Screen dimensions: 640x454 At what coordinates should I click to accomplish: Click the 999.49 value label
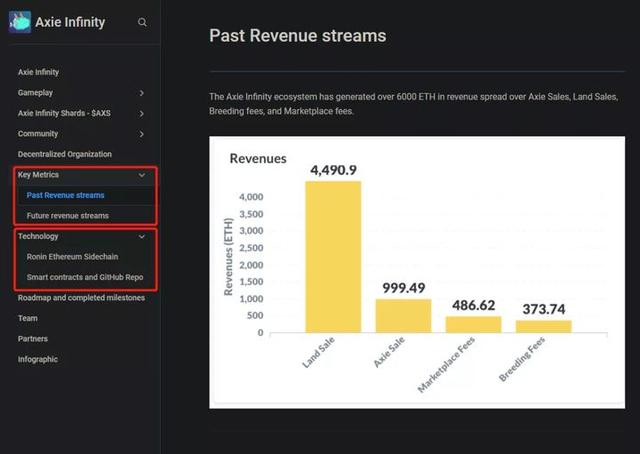(x=404, y=288)
